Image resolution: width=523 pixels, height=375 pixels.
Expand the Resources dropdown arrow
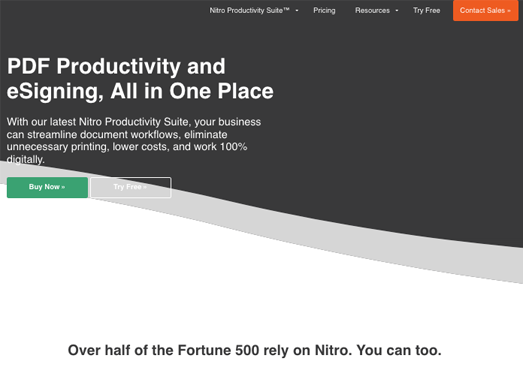[x=397, y=11]
